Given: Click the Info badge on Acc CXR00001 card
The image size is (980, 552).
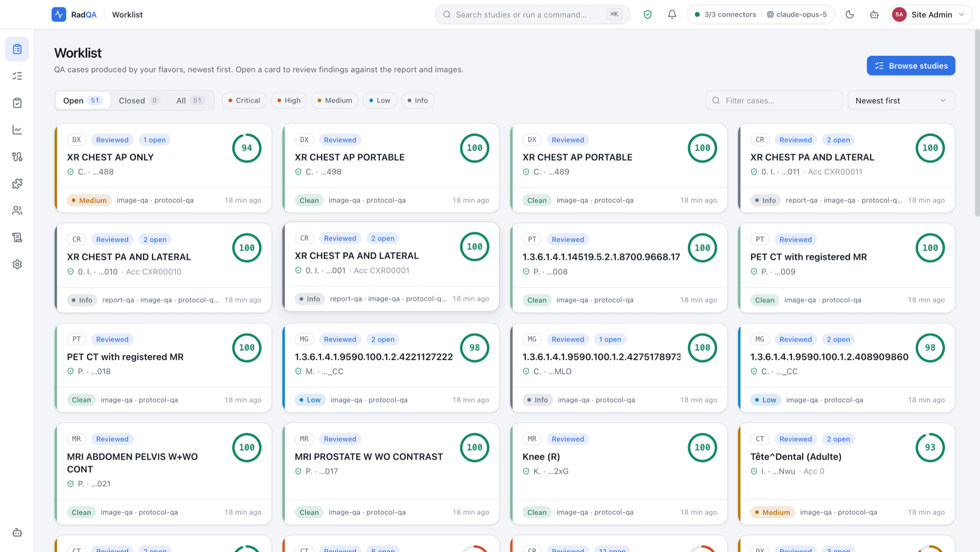Looking at the screenshot, I should pyautogui.click(x=310, y=299).
